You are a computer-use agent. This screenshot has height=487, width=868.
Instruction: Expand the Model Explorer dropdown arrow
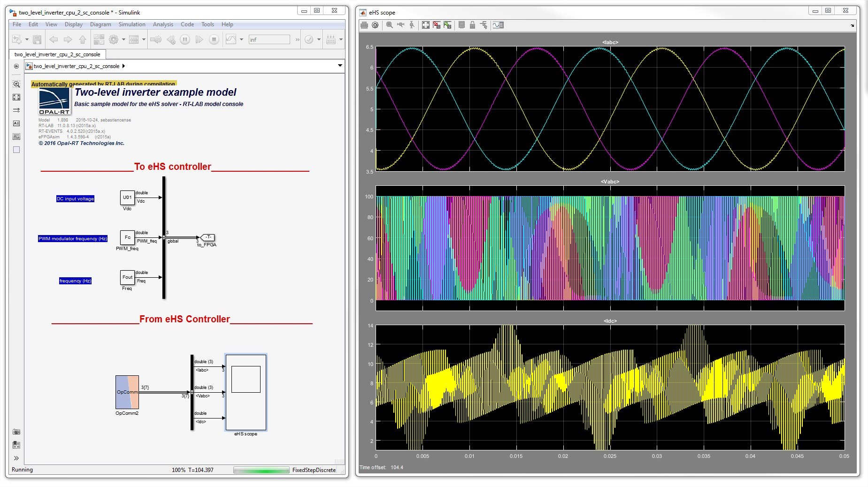(144, 40)
